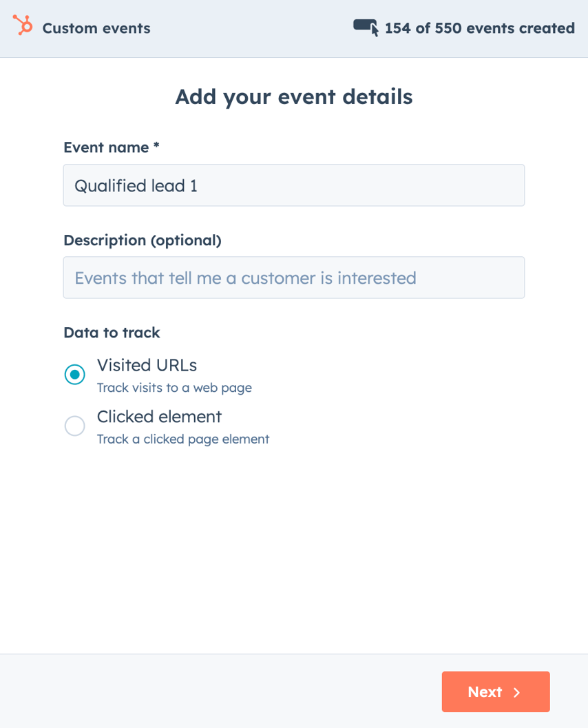The height and width of the screenshot is (728, 588).
Task: Click the Clicked element option label
Action: [x=160, y=417]
